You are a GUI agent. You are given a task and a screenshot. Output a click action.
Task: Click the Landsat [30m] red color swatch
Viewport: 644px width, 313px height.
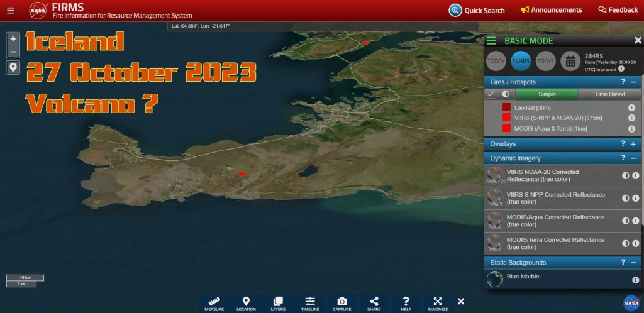click(506, 107)
